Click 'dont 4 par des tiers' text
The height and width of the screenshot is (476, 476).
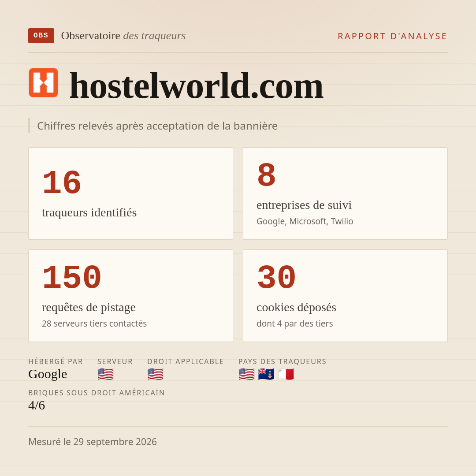click(x=295, y=324)
